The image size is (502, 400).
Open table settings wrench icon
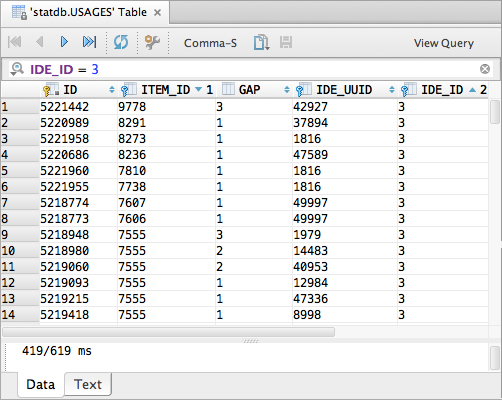pos(152,42)
